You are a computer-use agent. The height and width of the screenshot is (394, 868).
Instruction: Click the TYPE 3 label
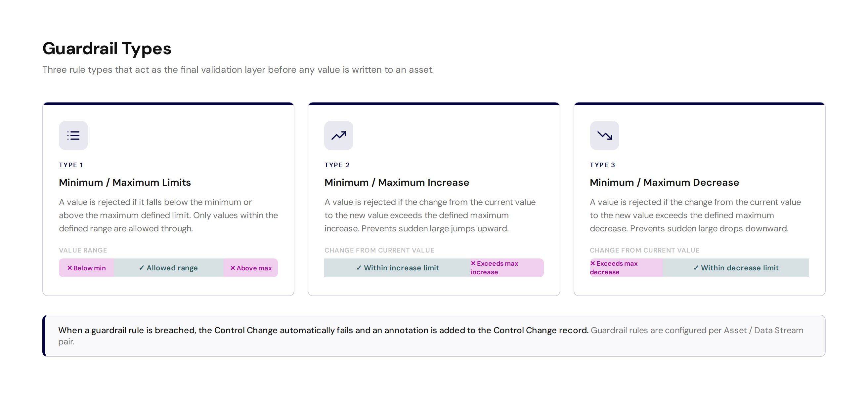[x=602, y=165]
